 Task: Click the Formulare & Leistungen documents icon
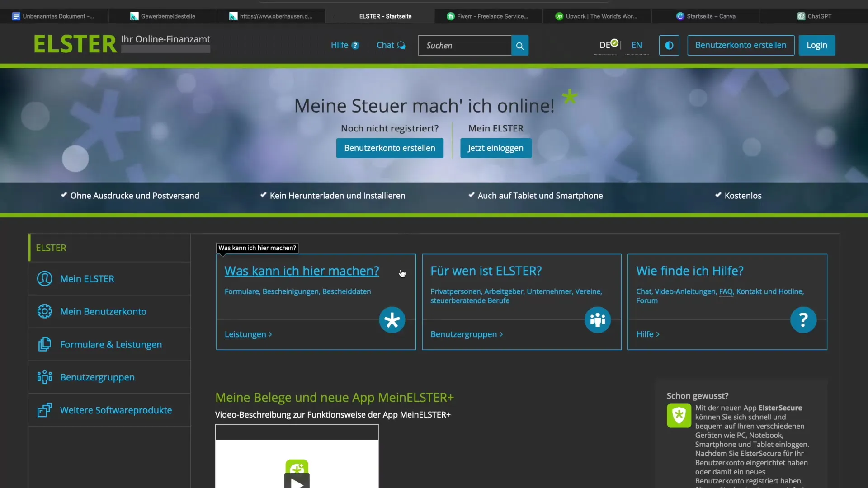point(44,345)
